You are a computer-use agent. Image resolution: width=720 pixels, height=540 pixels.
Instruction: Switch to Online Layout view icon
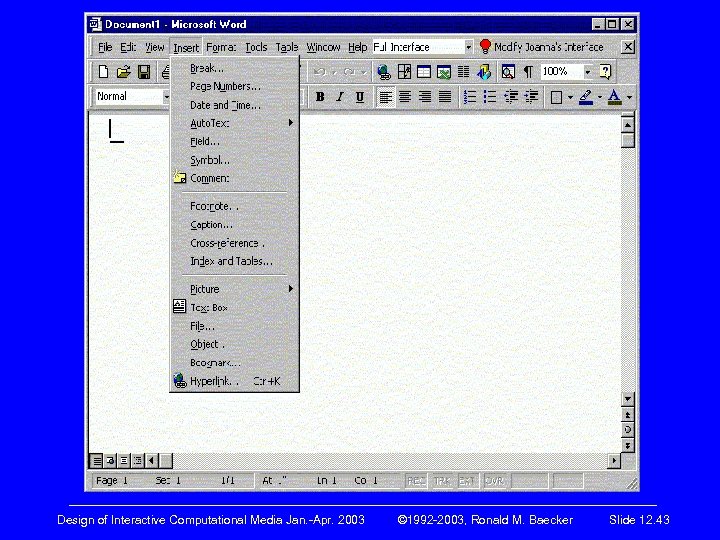(x=110, y=460)
